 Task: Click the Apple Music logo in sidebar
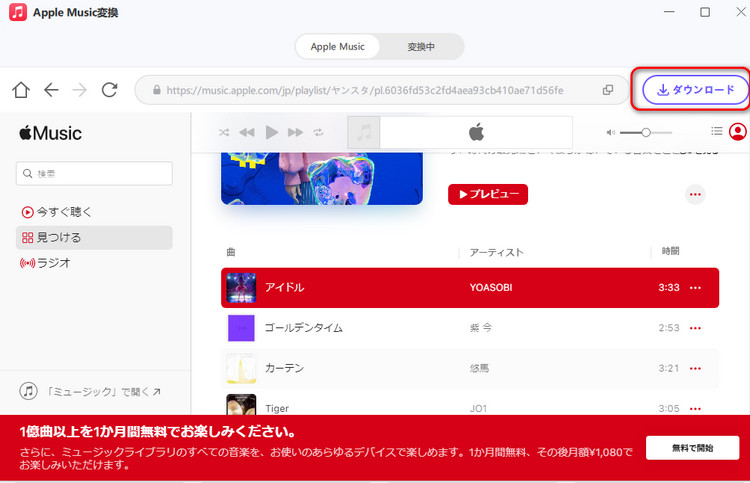click(x=50, y=133)
